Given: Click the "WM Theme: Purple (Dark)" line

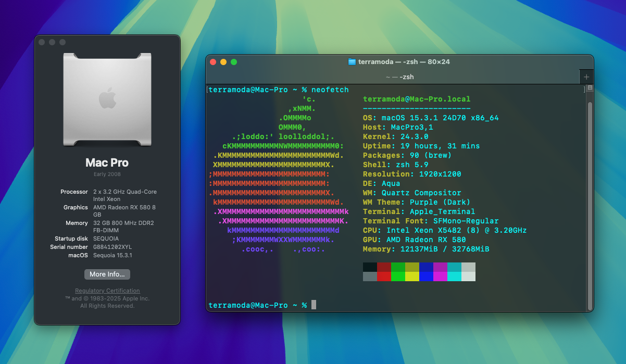Looking at the screenshot, I should point(417,203).
